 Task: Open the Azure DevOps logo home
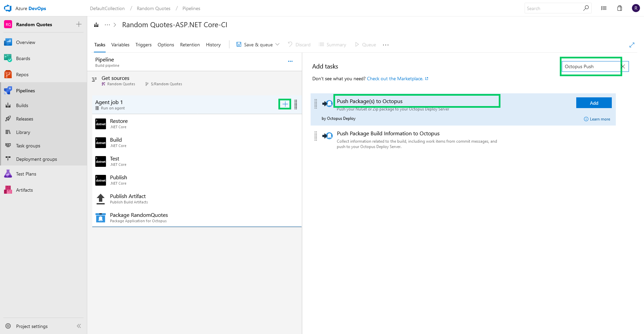pos(8,8)
